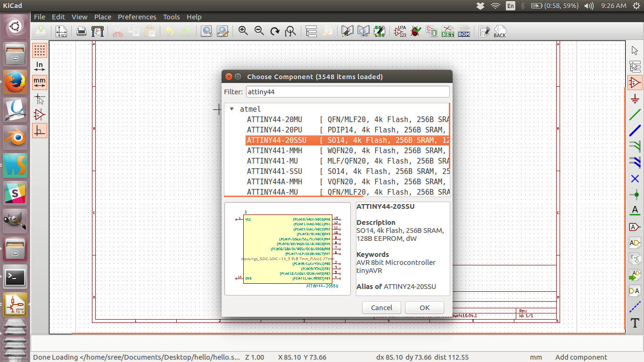Viewport: 644px width, 362px height.
Task: Open the Preferences menu
Action: click(137, 16)
